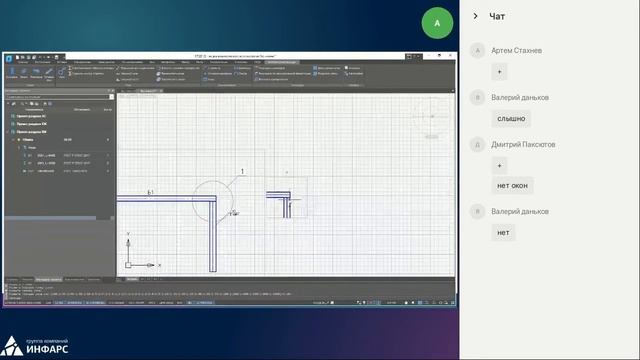640x360 pixels.
Task: Switch to the highlighted bottom panel tab
Action: [x=49, y=280]
